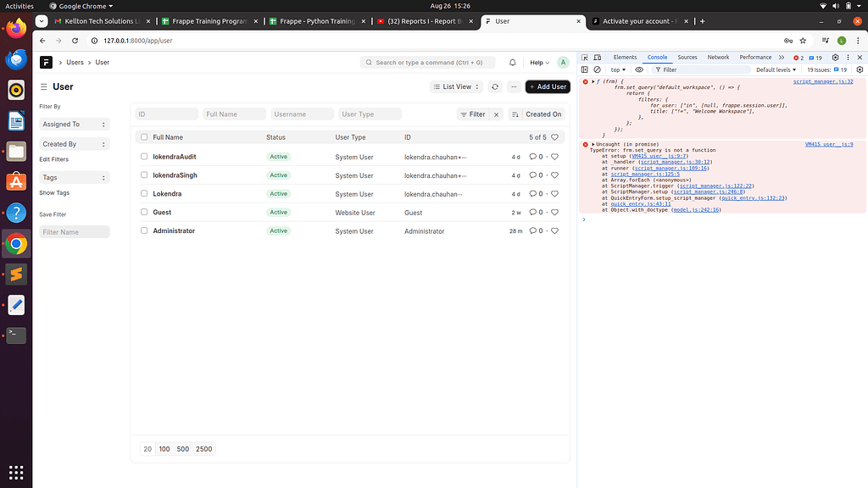Focus the search or command bar

[x=427, y=63]
